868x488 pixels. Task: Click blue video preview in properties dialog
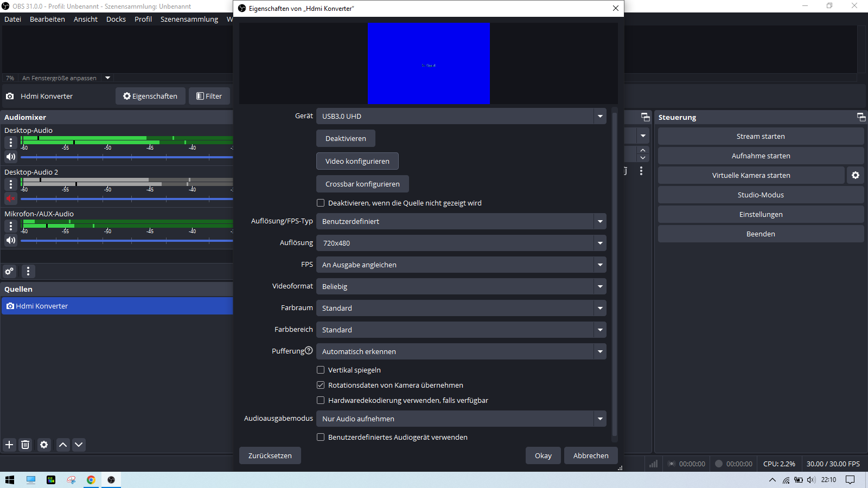[429, 63]
